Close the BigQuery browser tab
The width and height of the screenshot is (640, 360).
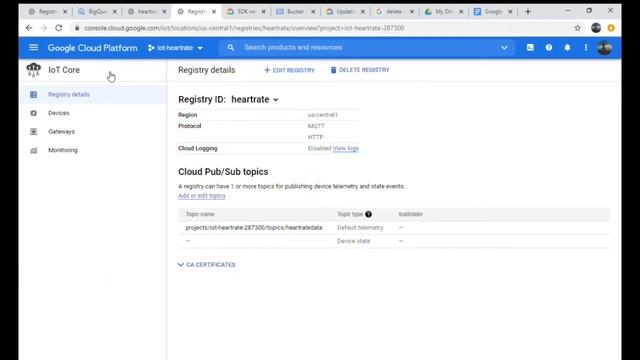(x=115, y=12)
